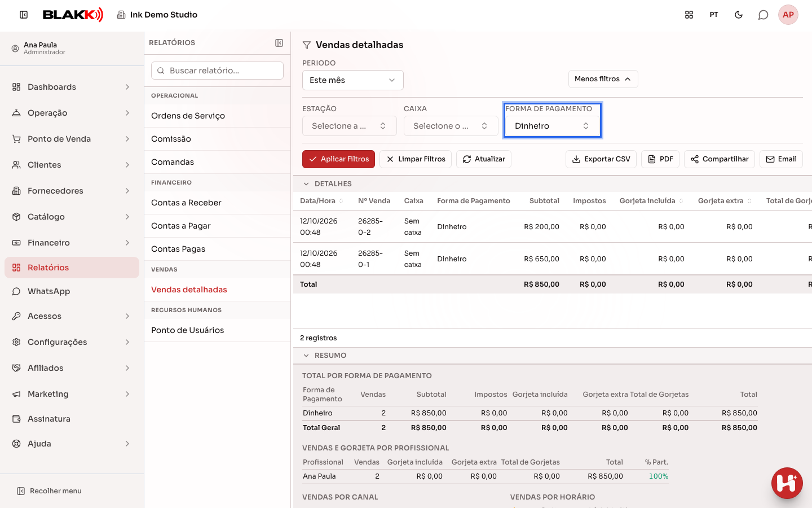The image size is (812, 508).
Task: Click the BLAKK logo
Action: coord(73,15)
